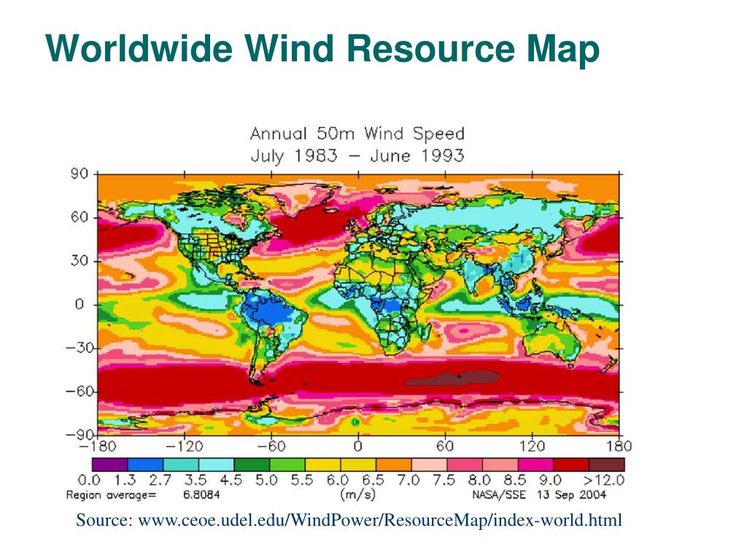Select the 'Annual 50m Wind Speed' chart title

coord(357,133)
